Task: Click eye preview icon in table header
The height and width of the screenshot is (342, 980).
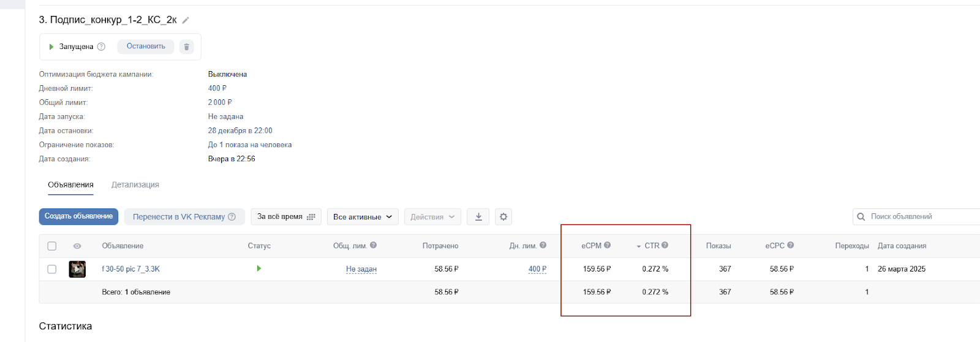Action: coord(77,246)
